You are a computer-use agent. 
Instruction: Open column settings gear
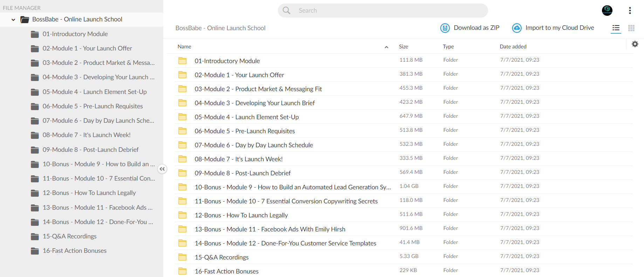tap(635, 44)
